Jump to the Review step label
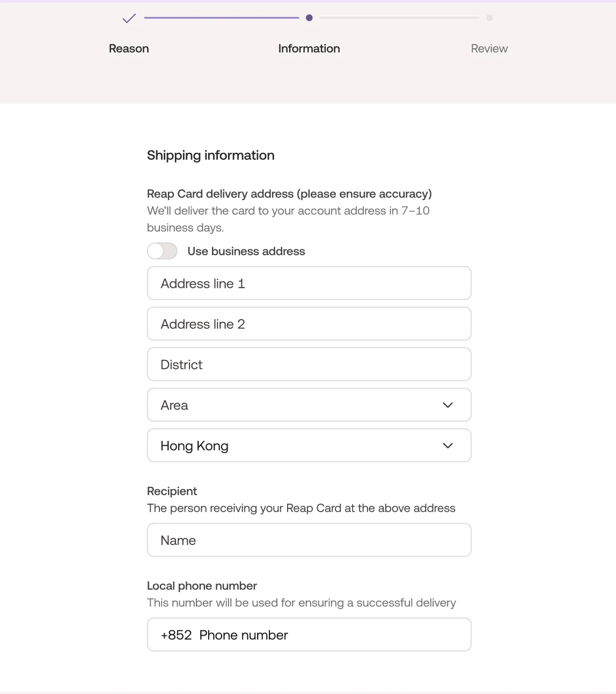616x694 pixels. [489, 48]
